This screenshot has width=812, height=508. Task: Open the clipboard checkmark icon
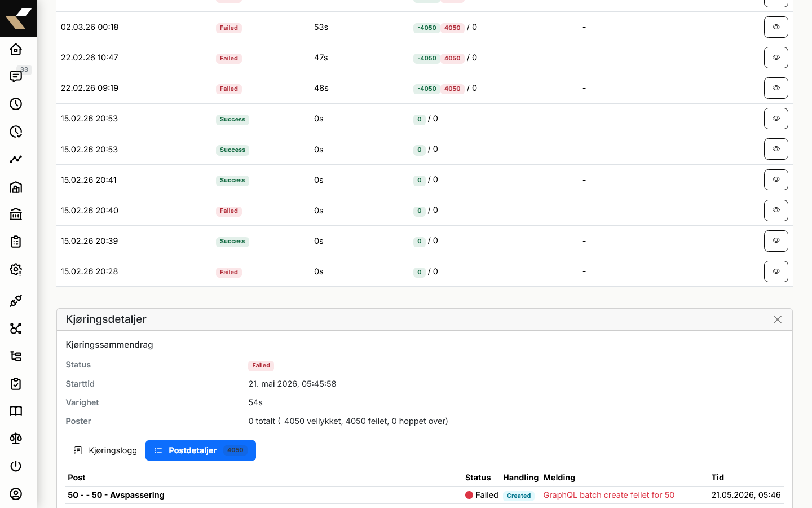(x=16, y=384)
